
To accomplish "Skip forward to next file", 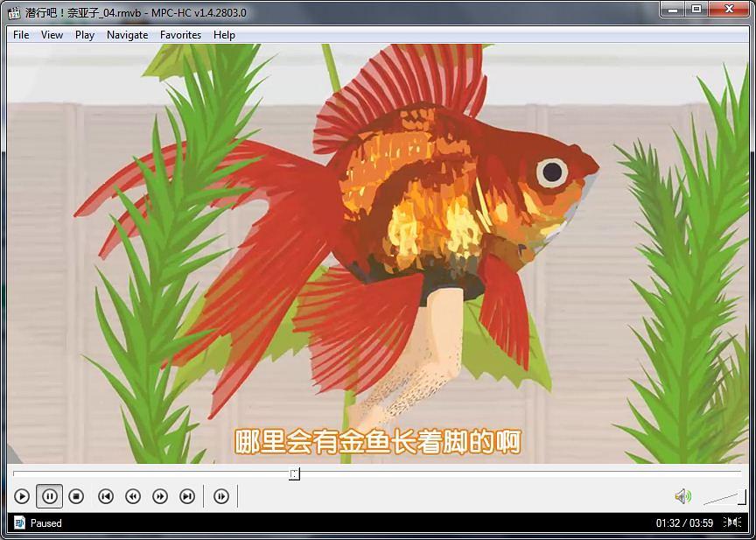I will (x=187, y=496).
